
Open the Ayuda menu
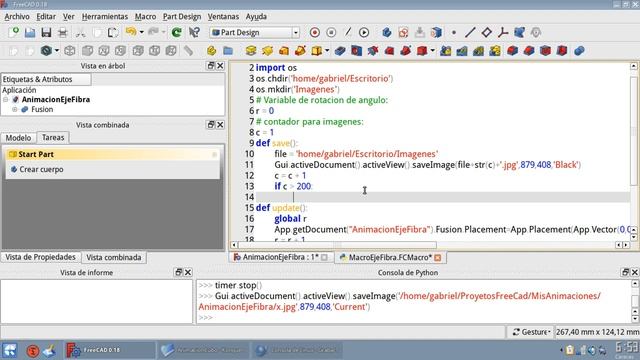[x=256, y=17]
